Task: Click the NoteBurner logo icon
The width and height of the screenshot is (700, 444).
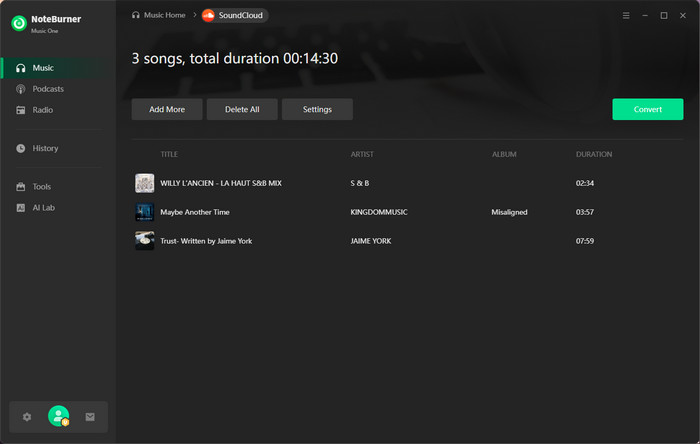Action: click(19, 23)
